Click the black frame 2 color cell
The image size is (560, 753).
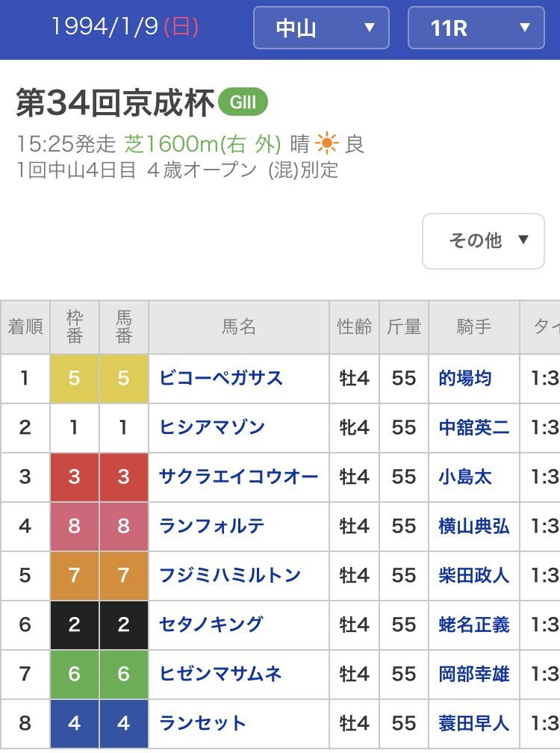(74, 625)
